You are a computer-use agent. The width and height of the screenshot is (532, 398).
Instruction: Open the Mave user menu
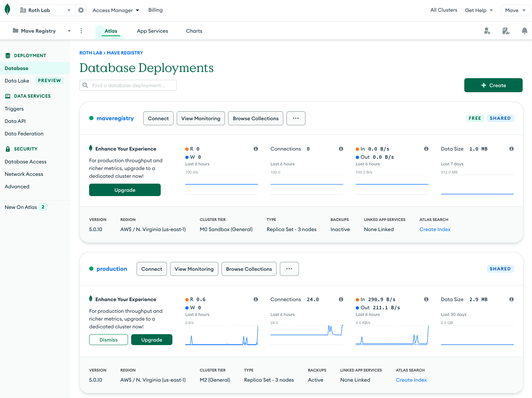[x=516, y=10]
